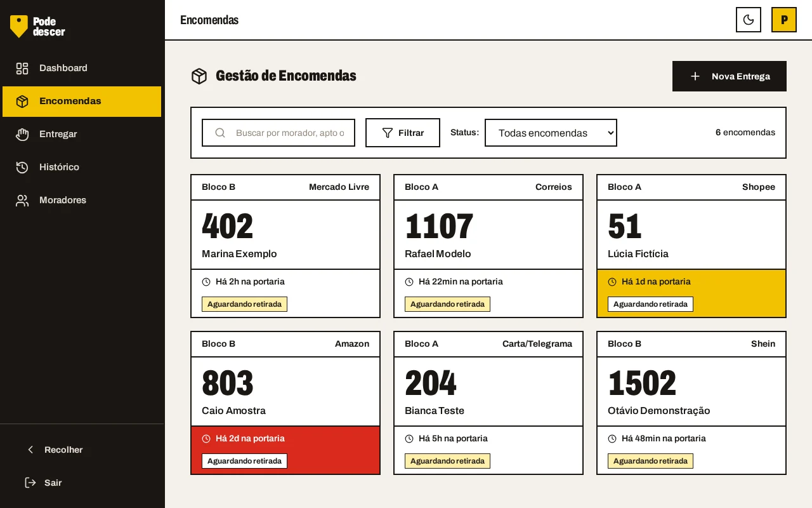Click the clock icon on apartment 51 card

tap(612, 282)
